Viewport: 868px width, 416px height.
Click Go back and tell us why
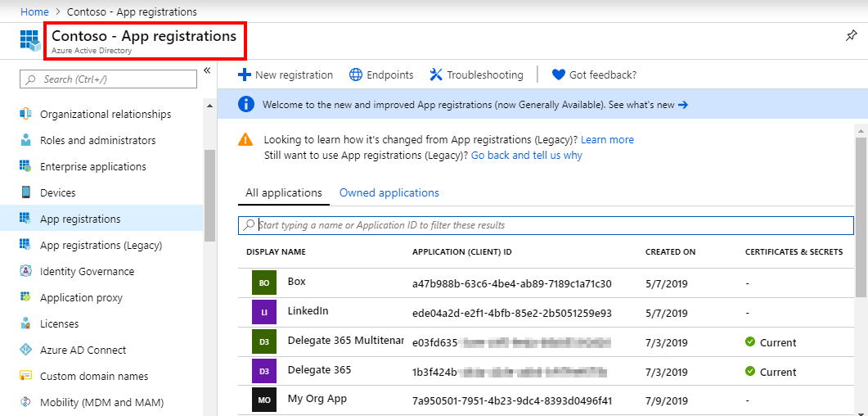pyautogui.click(x=527, y=155)
